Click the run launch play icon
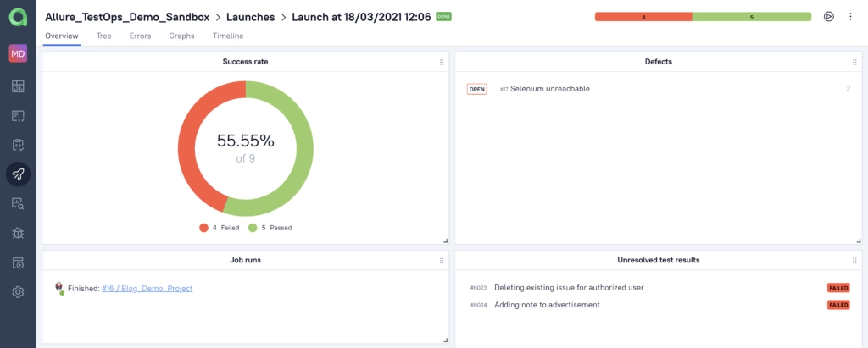This screenshot has height=348, width=868. pos(828,17)
